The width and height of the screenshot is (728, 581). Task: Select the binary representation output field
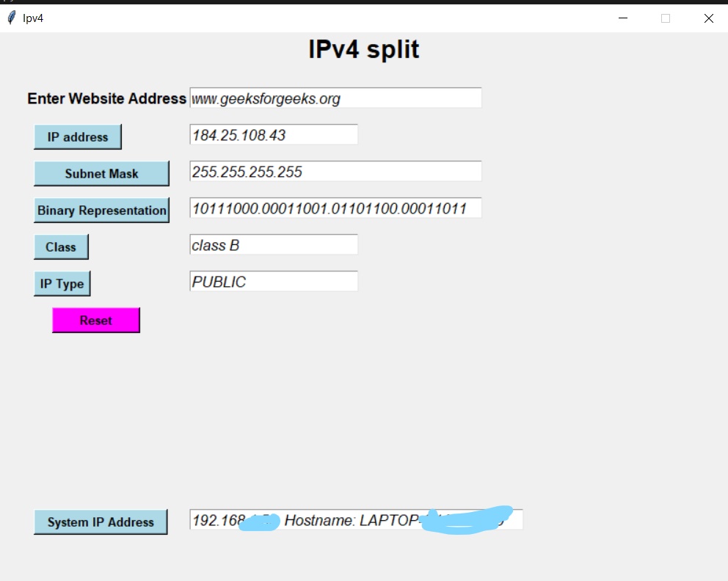[335, 208]
